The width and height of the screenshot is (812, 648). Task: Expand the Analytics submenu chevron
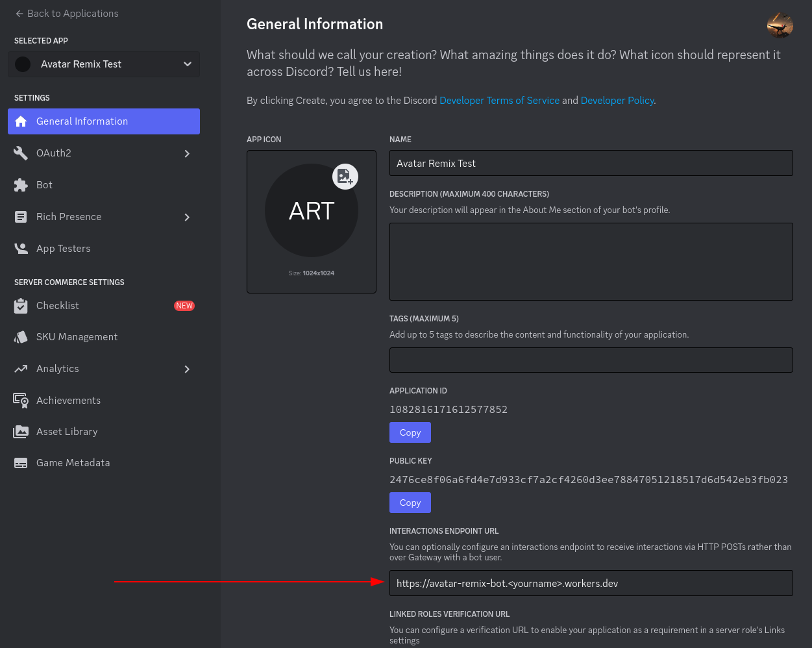[187, 369]
